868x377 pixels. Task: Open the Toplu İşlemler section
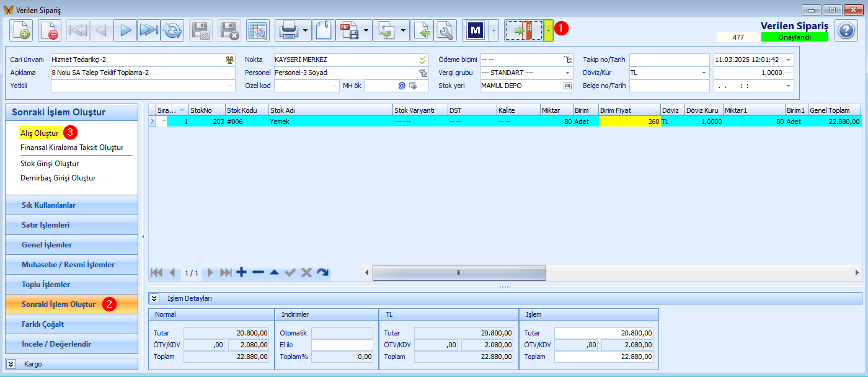tap(71, 285)
